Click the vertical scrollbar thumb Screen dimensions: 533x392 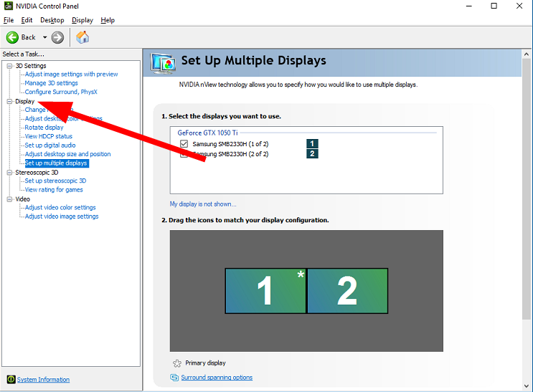527,189
